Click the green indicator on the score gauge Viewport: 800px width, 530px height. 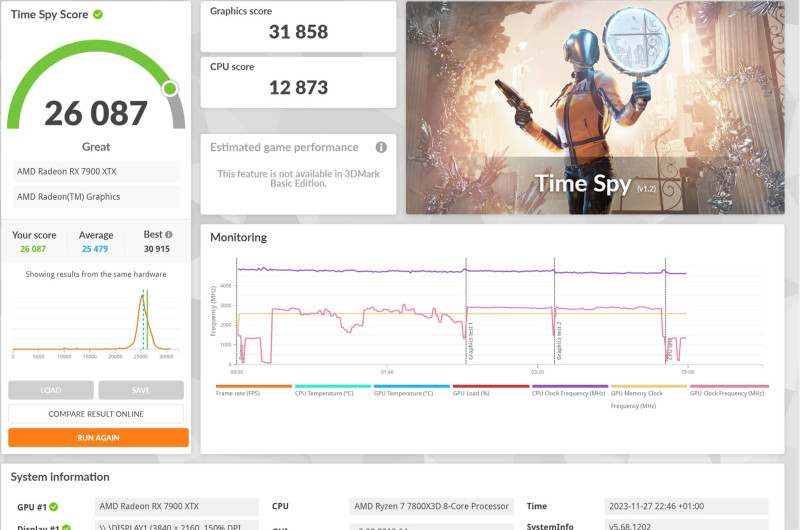[170, 88]
